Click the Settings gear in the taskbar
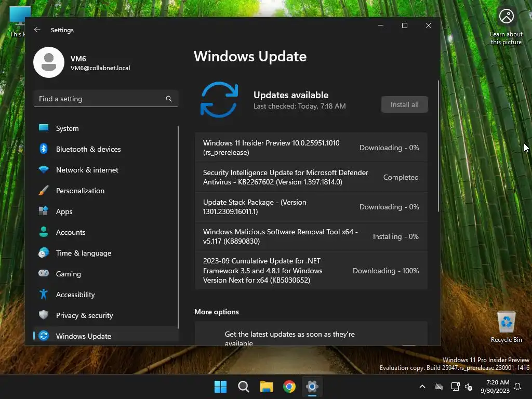 click(x=312, y=387)
